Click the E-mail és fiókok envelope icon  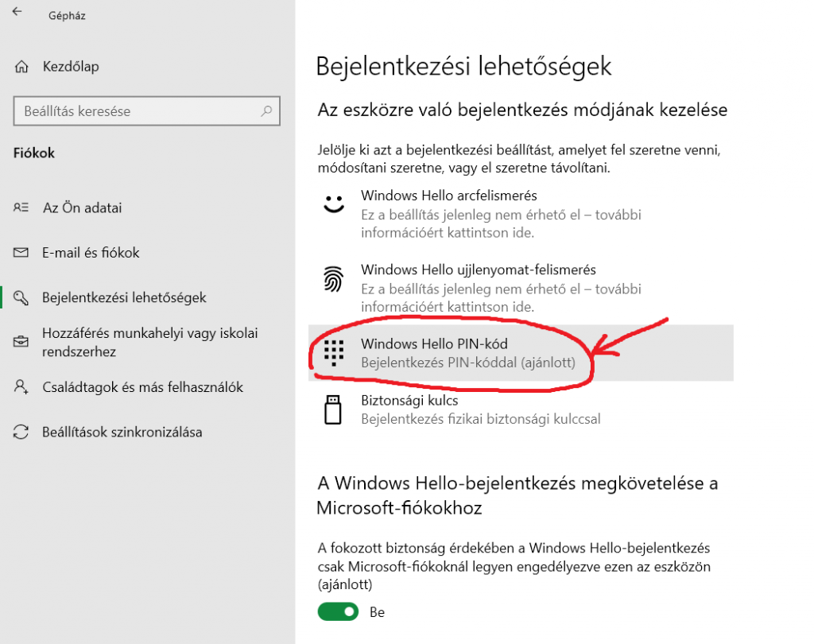[21, 253]
